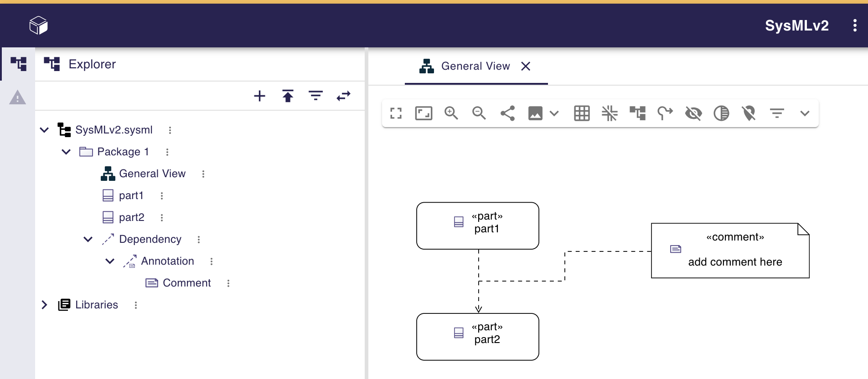Click the share diagram icon
This screenshot has width=868, height=379.
click(x=507, y=113)
